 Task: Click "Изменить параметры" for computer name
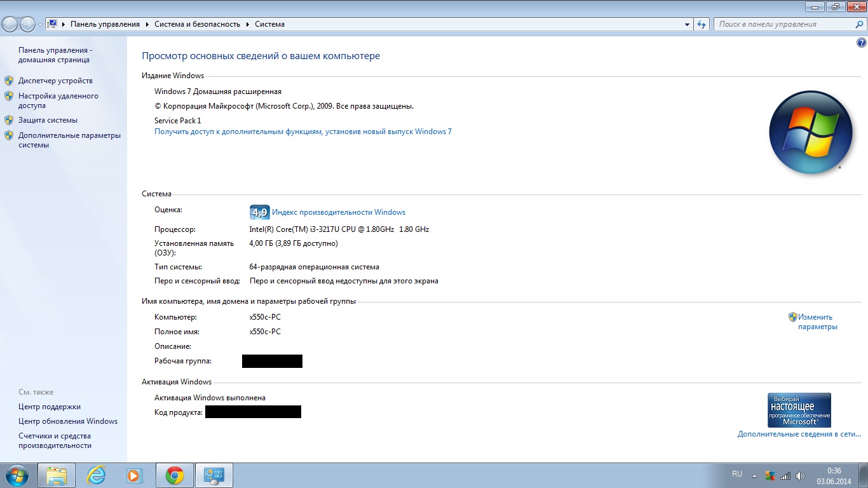(x=817, y=322)
